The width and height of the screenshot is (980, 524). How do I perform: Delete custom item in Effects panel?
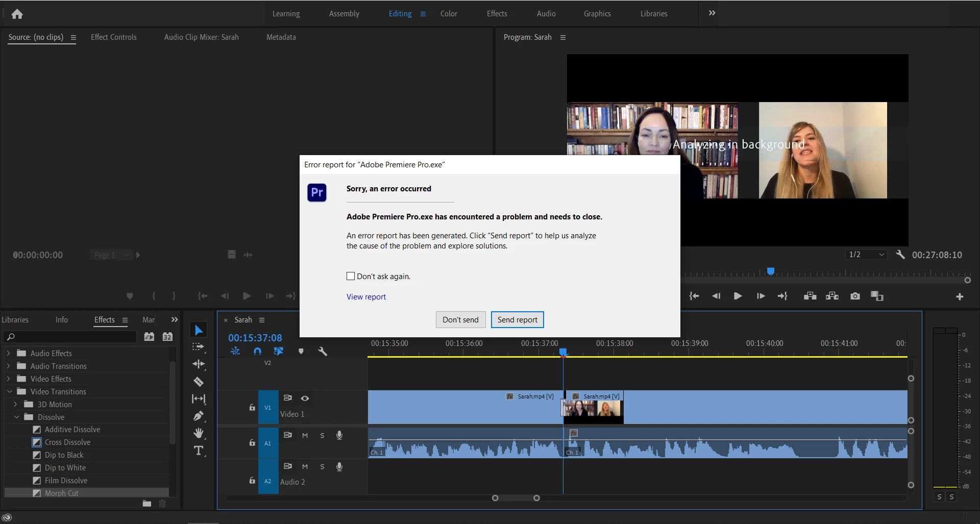point(162,503)
